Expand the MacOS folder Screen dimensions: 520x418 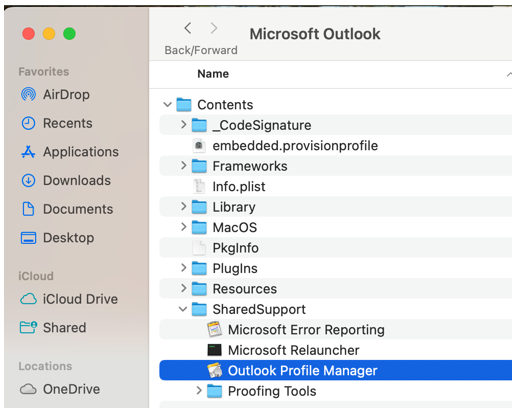183,227
